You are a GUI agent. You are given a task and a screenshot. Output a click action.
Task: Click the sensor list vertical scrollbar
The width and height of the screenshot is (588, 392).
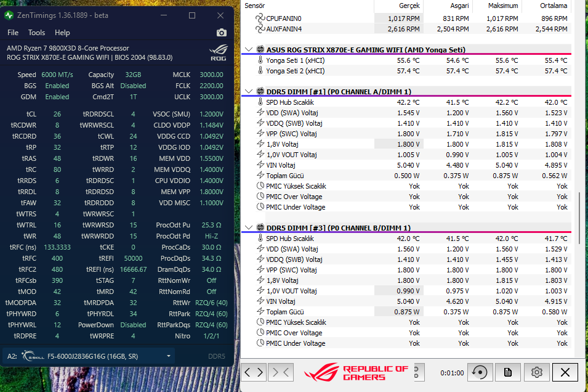580,218
